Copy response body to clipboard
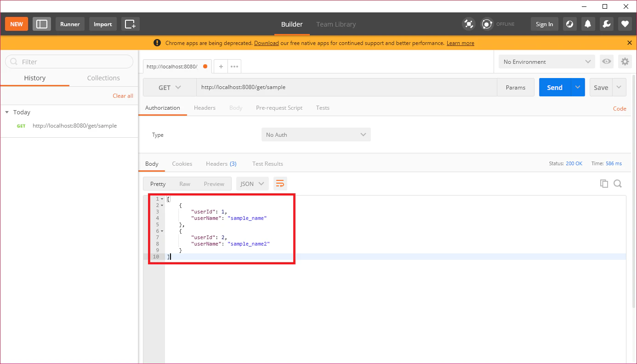Image resolution: width=637 pixels, height=364 pixels. (604, 184)
